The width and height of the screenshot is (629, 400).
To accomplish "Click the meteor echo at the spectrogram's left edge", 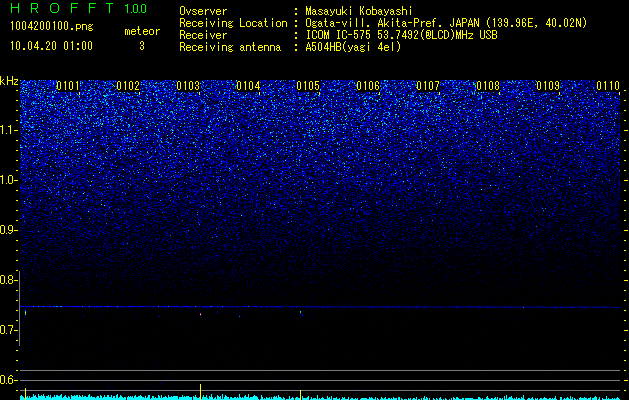I will coord(25,313).
